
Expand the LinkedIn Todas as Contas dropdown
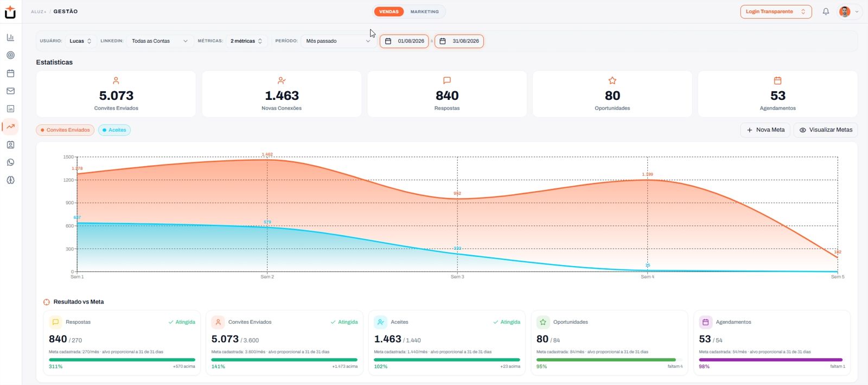(160, 41)
